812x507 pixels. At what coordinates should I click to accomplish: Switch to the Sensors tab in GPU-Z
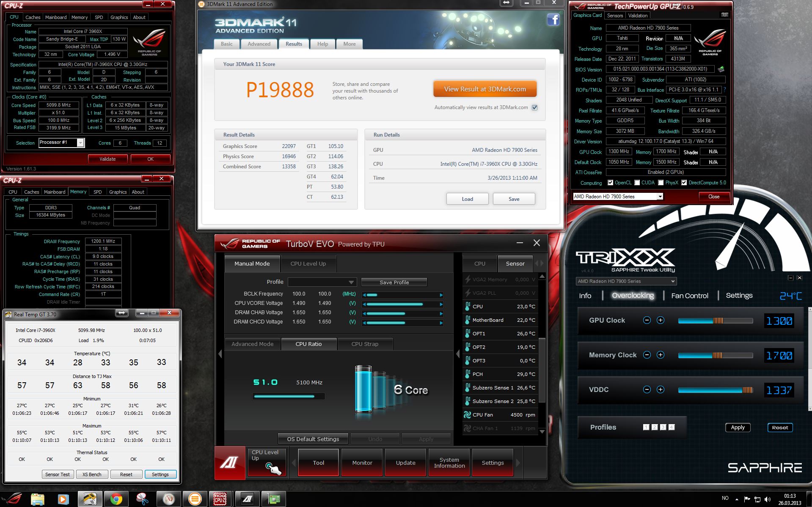pyautogui.click(x=615, y=16)
